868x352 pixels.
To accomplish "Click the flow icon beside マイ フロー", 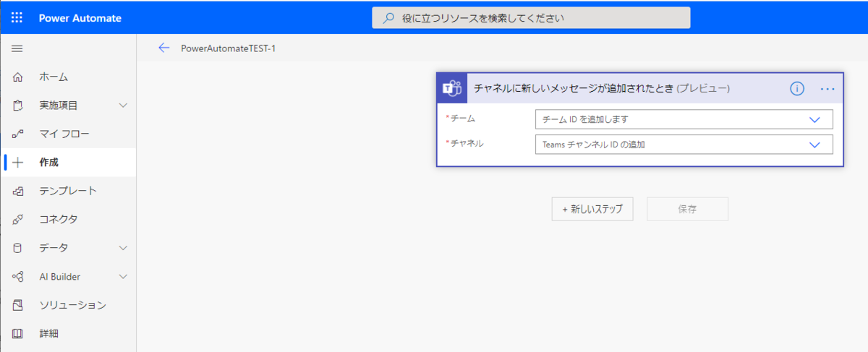I will click(x=18, y=134).
